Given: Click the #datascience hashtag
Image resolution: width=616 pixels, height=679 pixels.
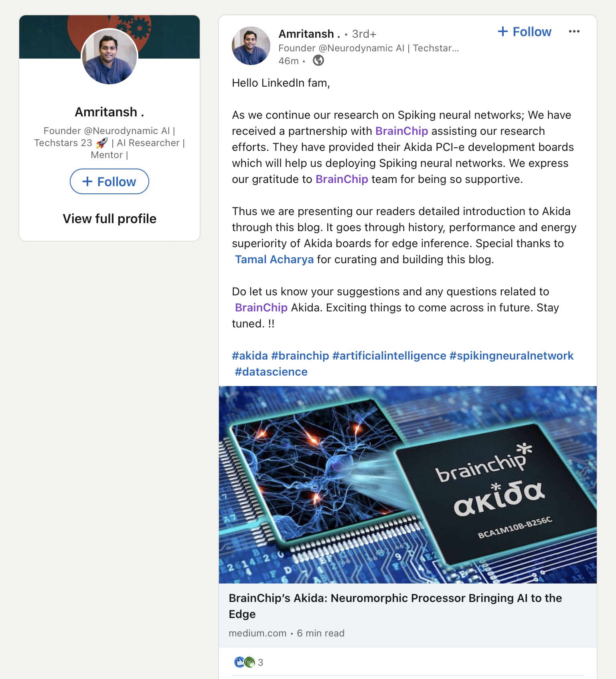Looking at the screenshot, I should (271, 372).
